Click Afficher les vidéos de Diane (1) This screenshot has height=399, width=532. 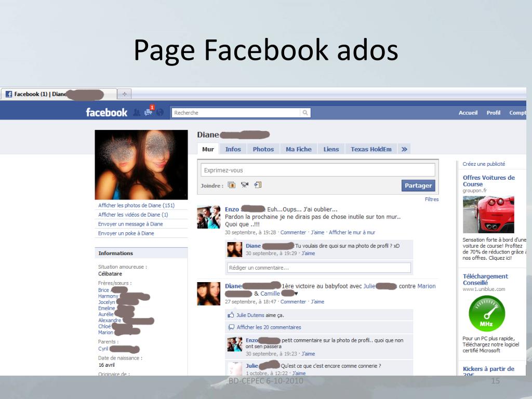coord(133,215)
